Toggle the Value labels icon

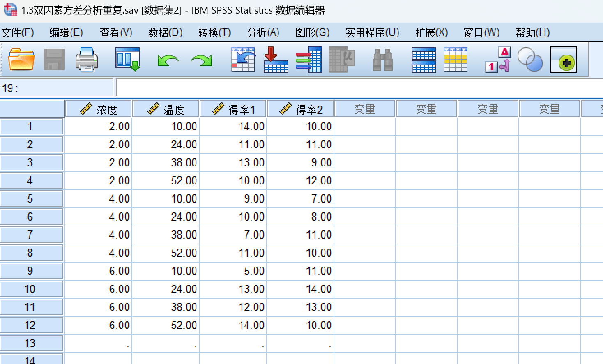click(x=497, y=60)
